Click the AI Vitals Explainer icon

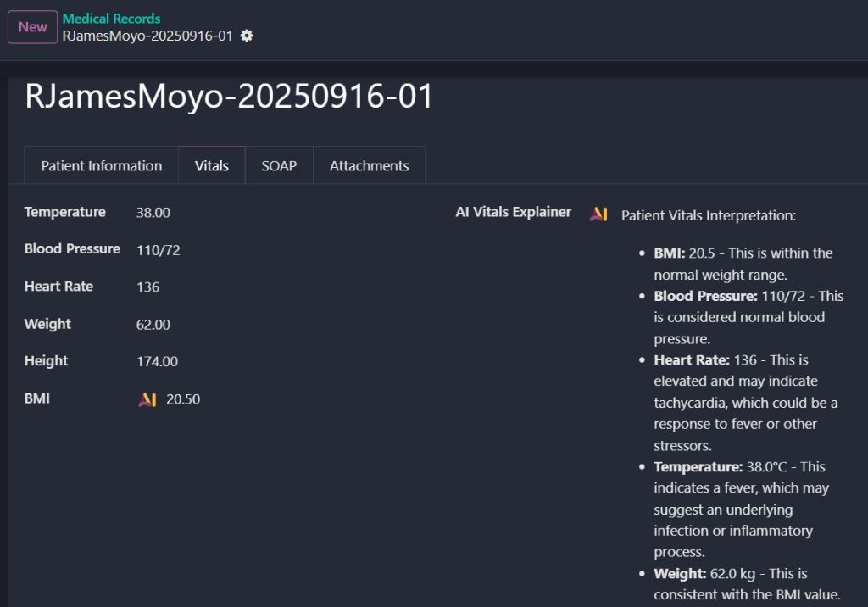pyautogui.click(x=598, y=214)
